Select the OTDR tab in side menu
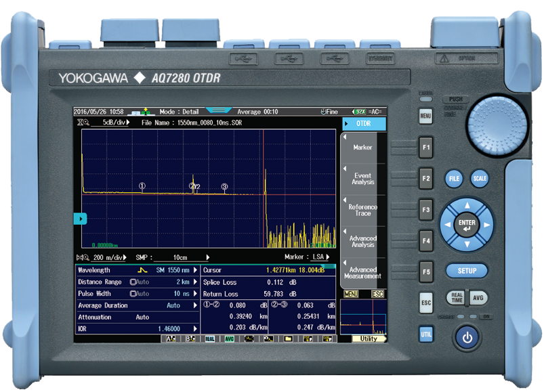The image size is (544, 392). (364, 124)
